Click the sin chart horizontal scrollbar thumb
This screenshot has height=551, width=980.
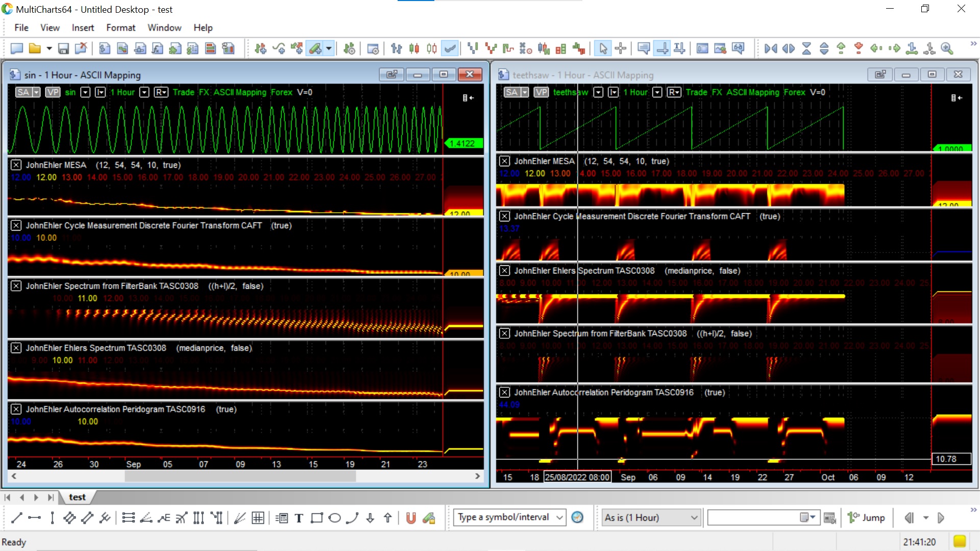[x=240, y=476]
